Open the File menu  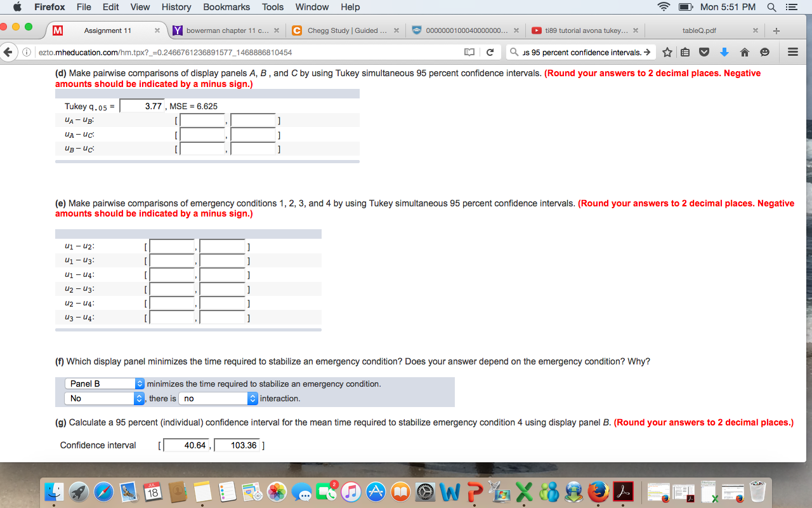tap(84, 7)
